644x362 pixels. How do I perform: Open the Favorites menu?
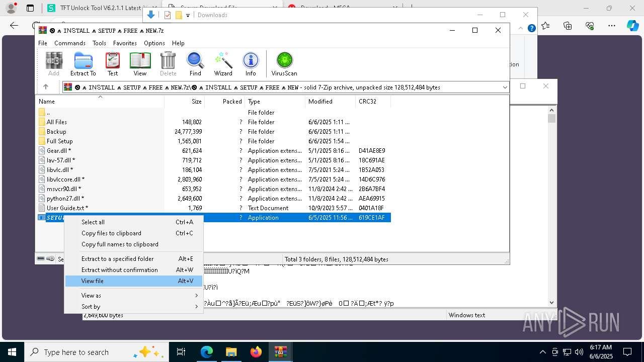coord(125,43)
